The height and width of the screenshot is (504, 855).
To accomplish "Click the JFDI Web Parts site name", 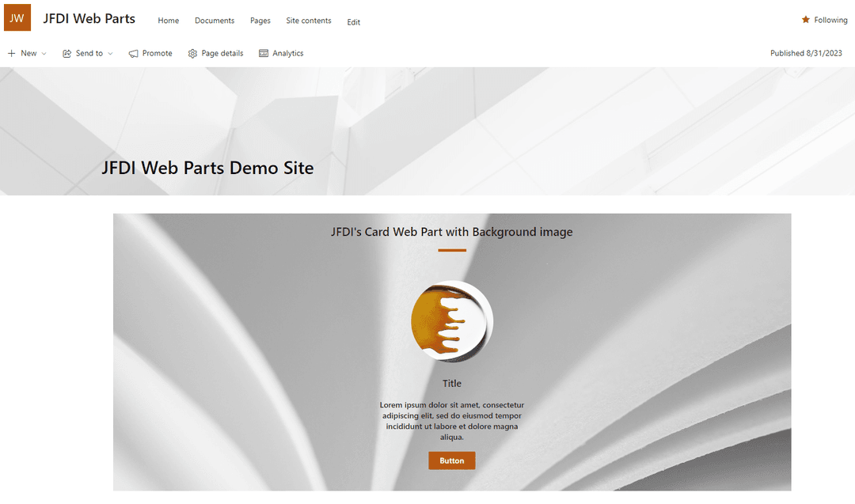I will point(89,17).
